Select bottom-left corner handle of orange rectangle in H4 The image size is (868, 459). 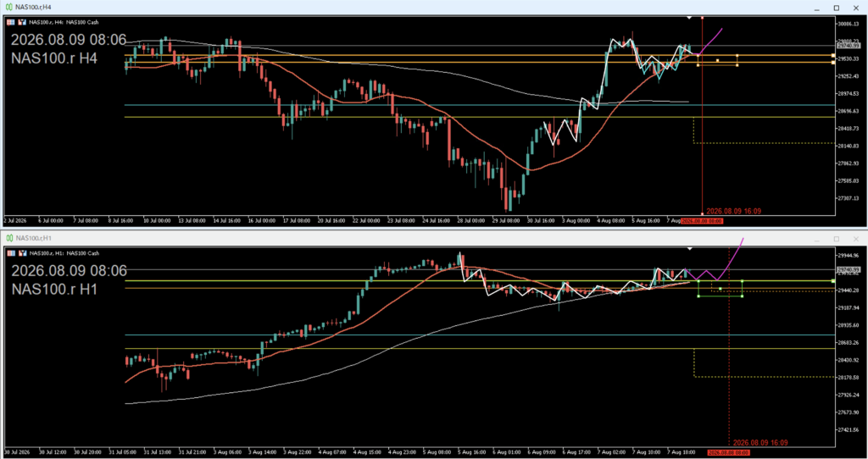[x=698, y=65]
